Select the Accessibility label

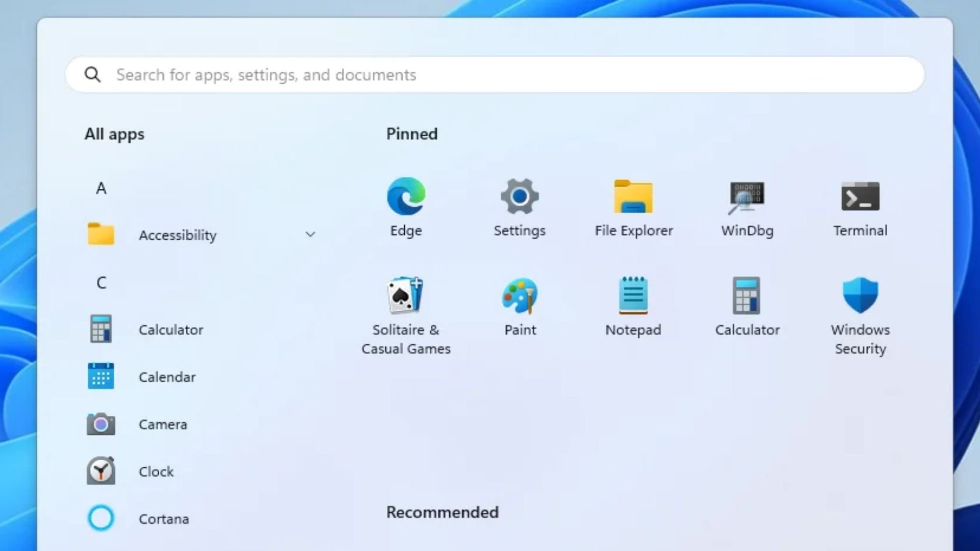178,235
